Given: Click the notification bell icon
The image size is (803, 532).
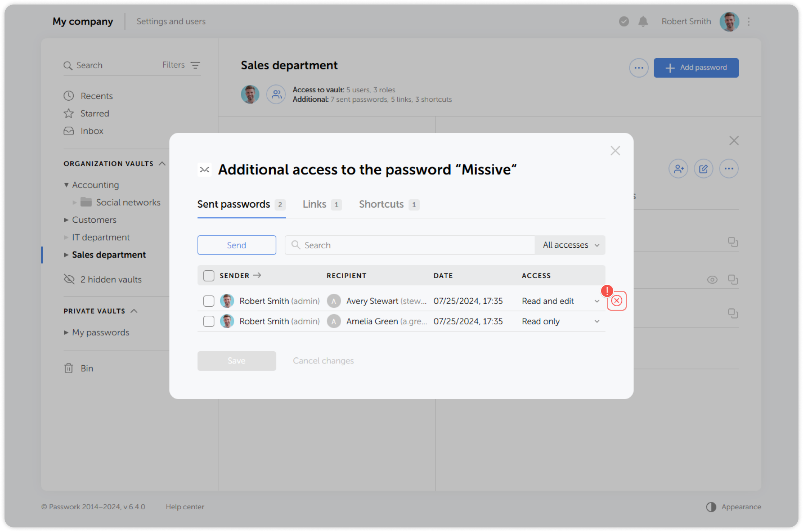Looking at the screenshot, I should point(643,22).
